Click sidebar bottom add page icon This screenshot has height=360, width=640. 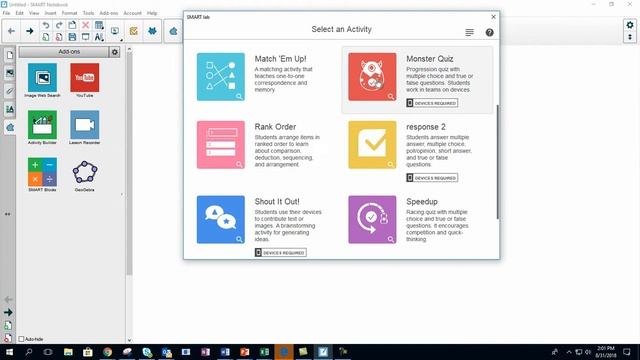click(x=8, y=325)
